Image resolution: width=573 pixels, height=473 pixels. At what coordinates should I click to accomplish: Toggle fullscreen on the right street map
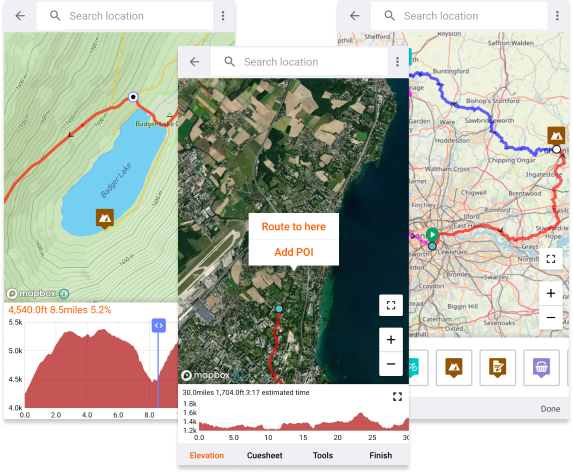tap(551, 259)
